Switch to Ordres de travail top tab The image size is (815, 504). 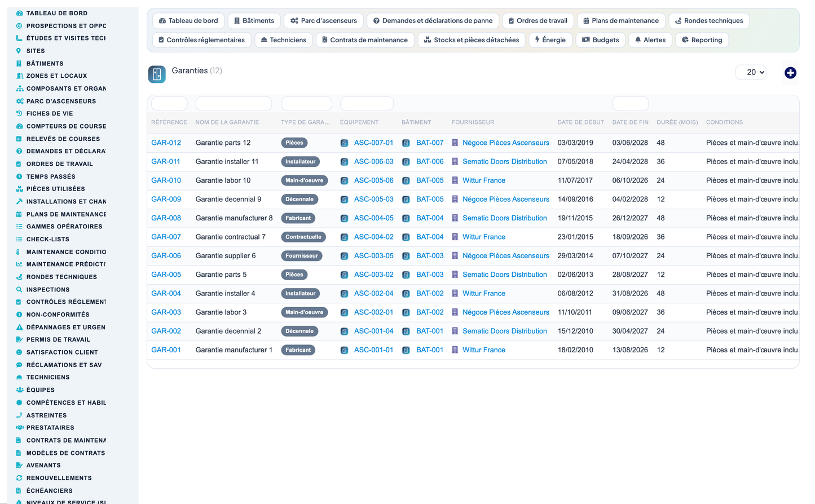(x=538, y=21)
